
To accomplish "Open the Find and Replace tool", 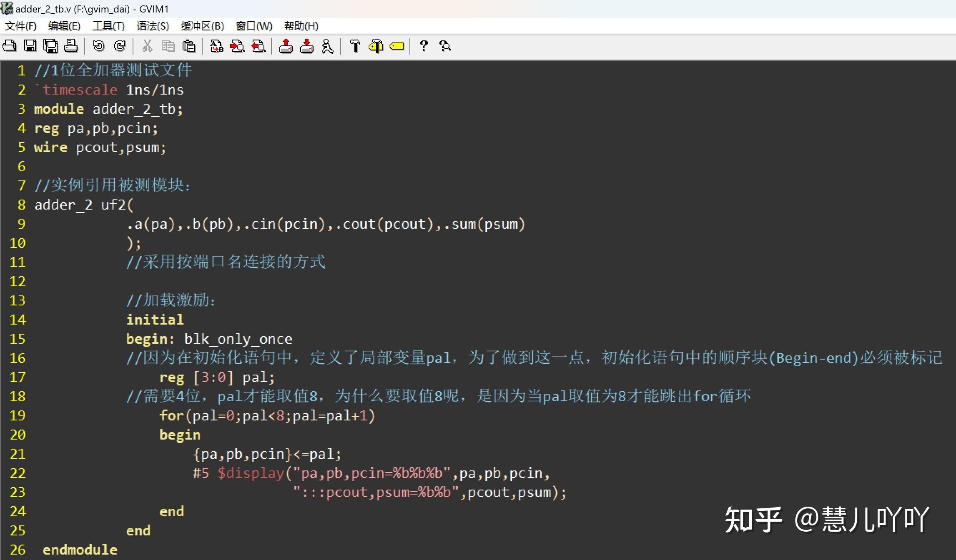I will click(x=216, y=46).
